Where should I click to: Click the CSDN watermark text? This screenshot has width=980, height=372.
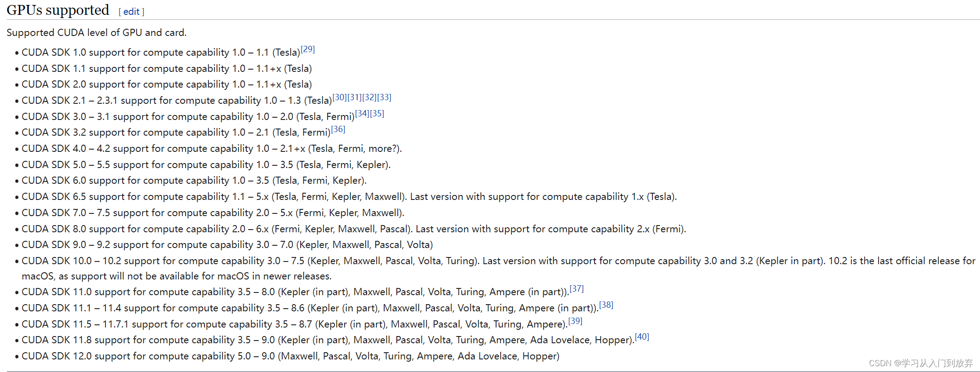(x=921, y=363)
